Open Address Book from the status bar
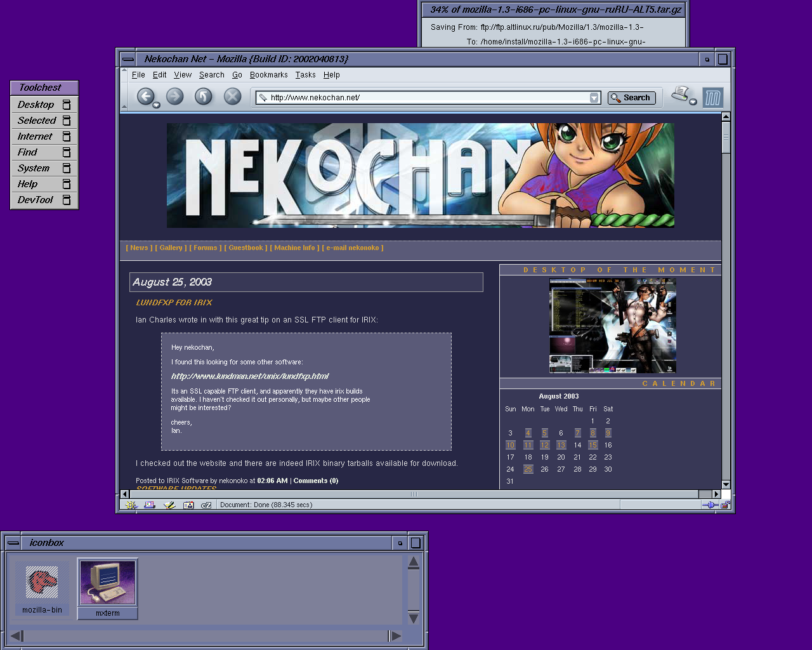Viewport: 812px width, 650px height. (x=188, y=505)
